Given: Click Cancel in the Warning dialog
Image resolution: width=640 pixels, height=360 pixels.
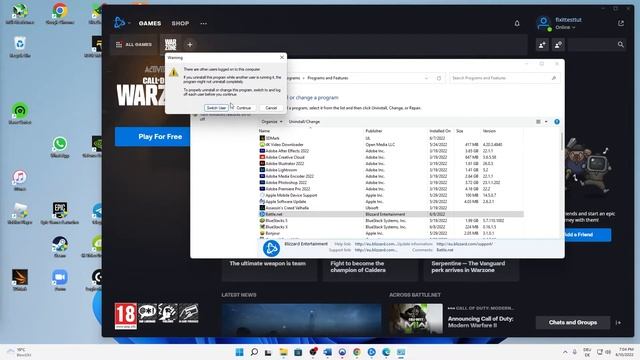Looking at the screenshot, I should pos(271,108).
